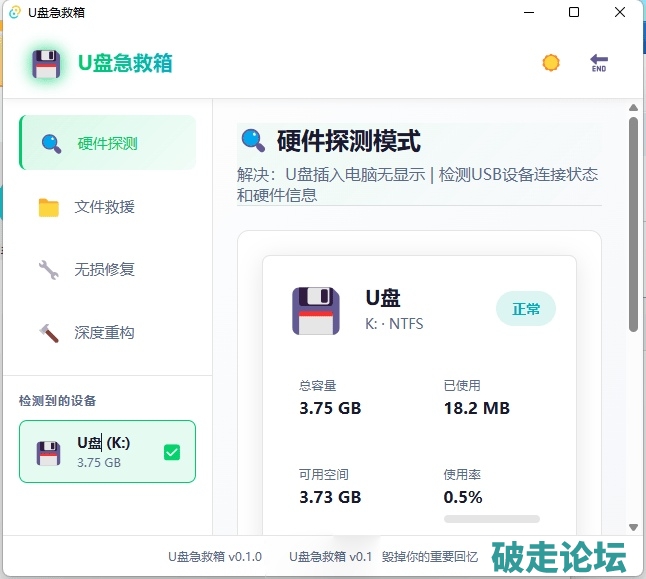Click the magnifier icon beside 硬件探测模式 heading

pyautogui.click(x=253, y=140)
